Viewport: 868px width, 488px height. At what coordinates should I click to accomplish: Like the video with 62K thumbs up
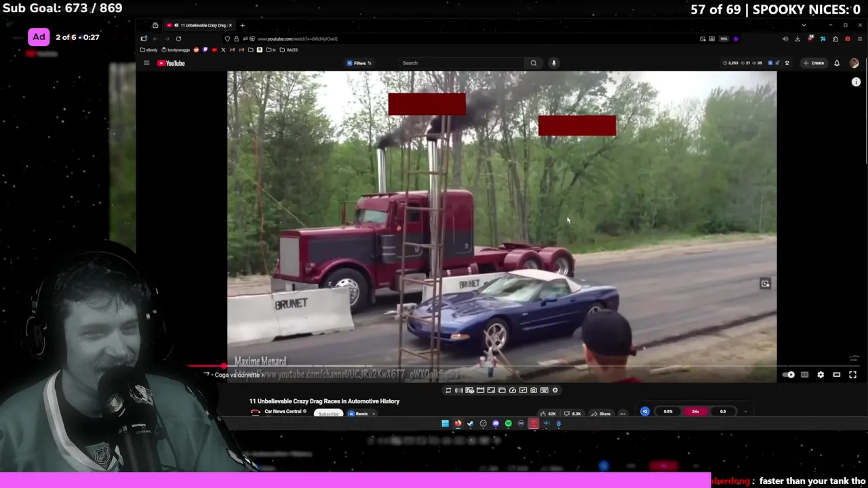click(548, 413)
